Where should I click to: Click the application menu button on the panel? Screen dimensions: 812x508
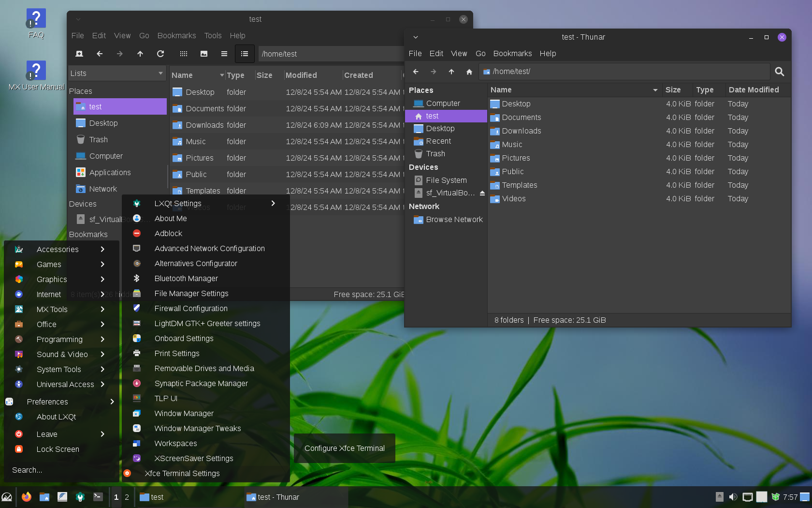tap(7, 497)
